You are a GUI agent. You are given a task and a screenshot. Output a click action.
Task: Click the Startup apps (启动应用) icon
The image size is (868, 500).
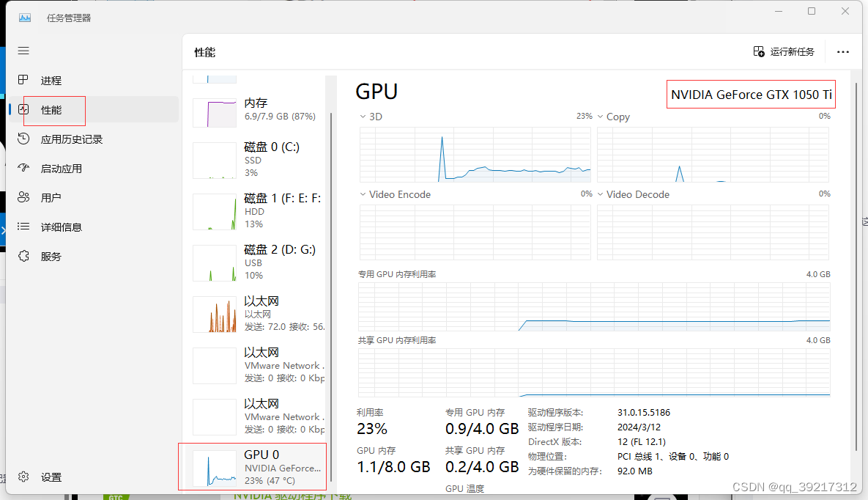(x=23, y=168)
